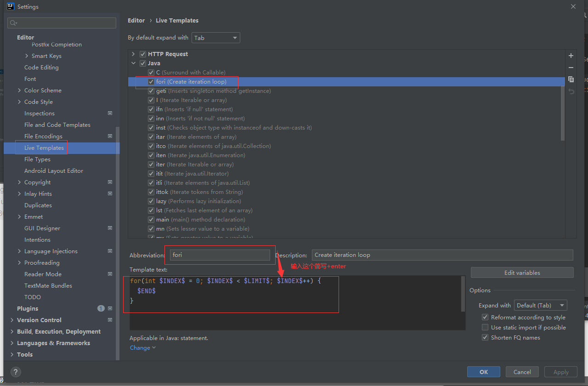Expand Smart Keys in settings tree

[27, 56]
